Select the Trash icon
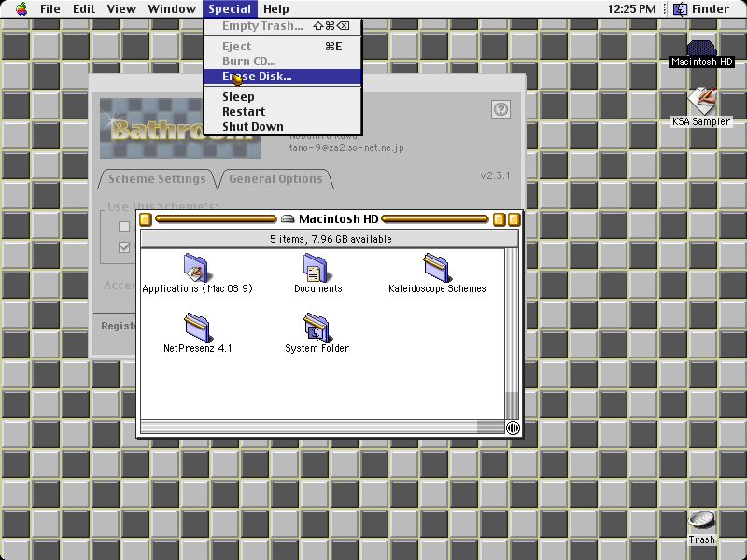Screen dimensions: 747x560 [701, 527]
